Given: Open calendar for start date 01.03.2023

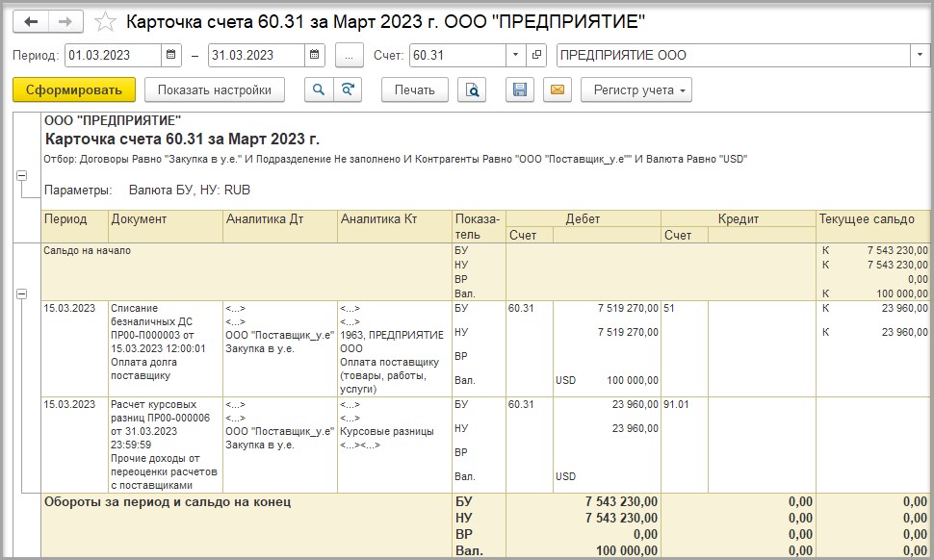Looking at the screenshot, I should (x=170, y=55).
